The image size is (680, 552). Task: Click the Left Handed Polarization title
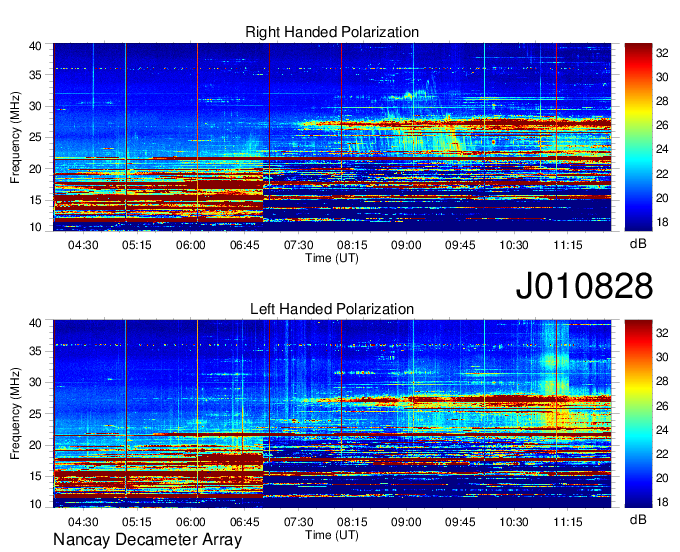click(x=332, y=309)
